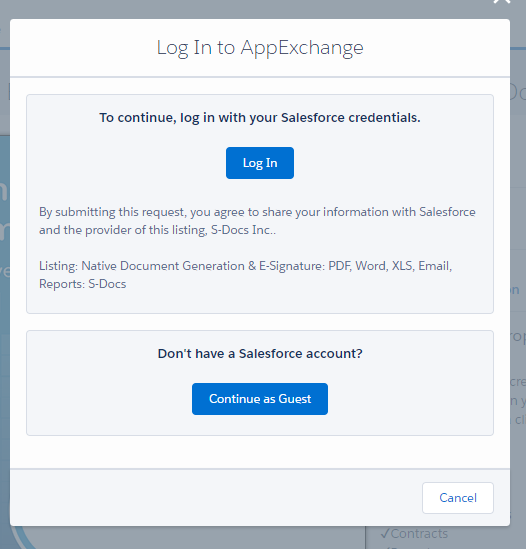Click the dimmed circle graphic behind dialog
The width and height of the screenshot is (526, 549).
pos(22,538)
